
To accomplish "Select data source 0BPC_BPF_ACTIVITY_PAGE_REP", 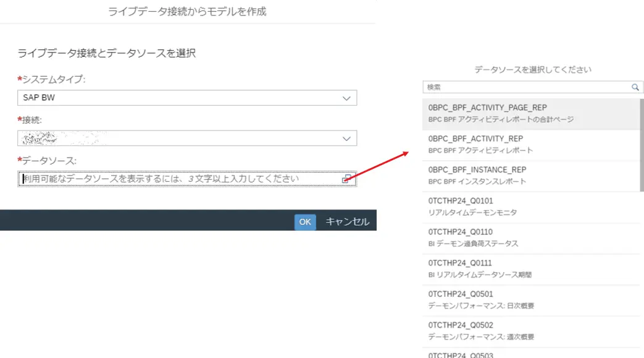I will [531, 114].
